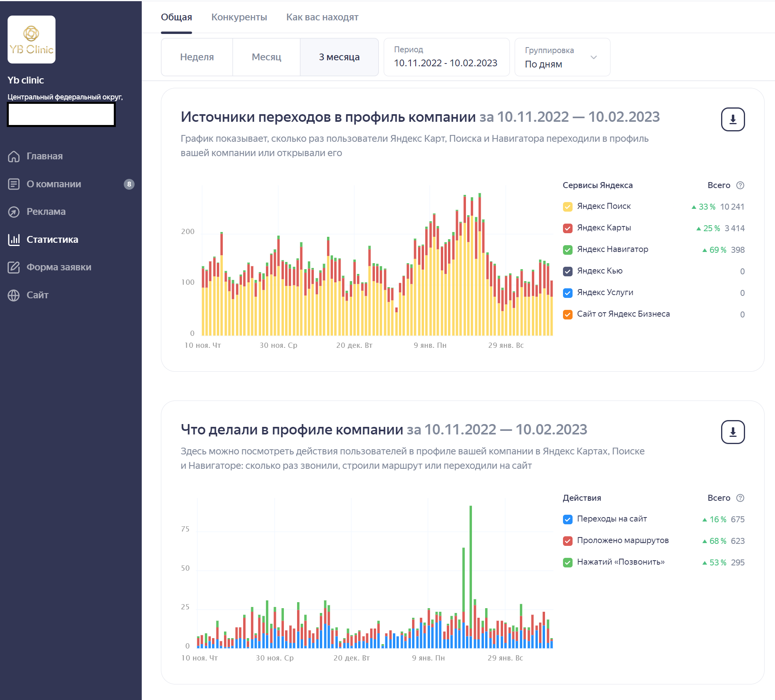Image resolution: width=775 pixels, height=700 pixels.
Task: Toggle the Переходы на сайт checkbox
Action: tap(568, 519)
